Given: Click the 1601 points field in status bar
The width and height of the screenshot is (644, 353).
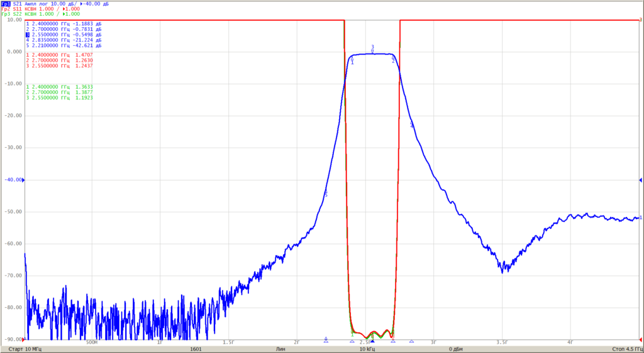Looking at the screenshot, I should coord(196,349).
